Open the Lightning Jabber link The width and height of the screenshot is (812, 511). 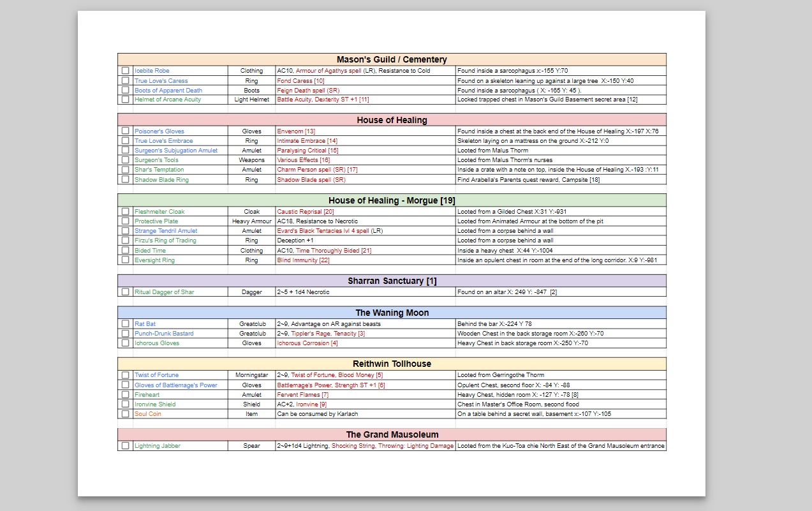click(158, 446)
